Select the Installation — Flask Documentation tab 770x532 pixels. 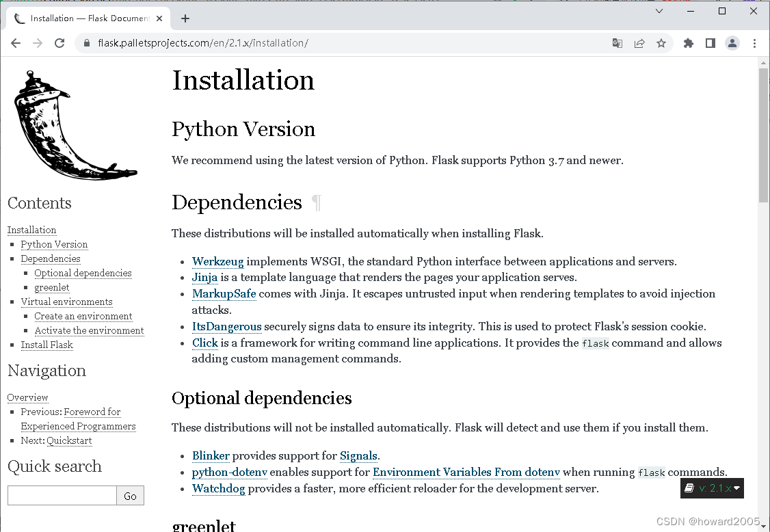[x=88, y=18]
